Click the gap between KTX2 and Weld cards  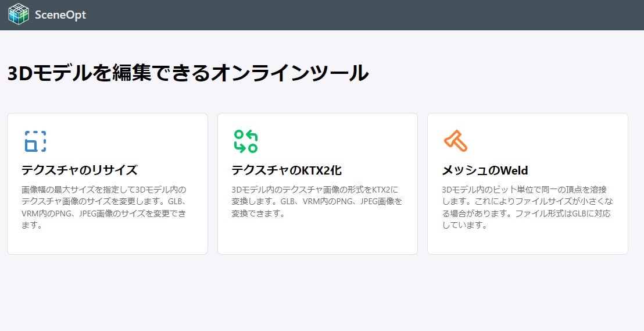[x=423, y=184]
